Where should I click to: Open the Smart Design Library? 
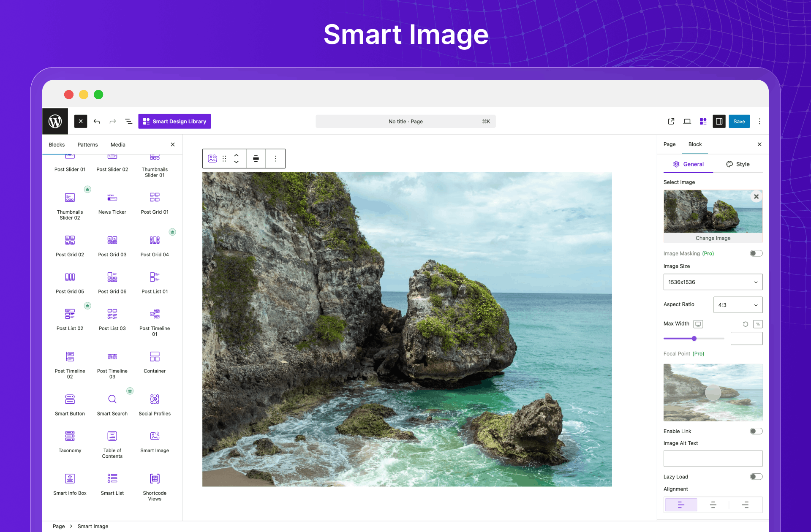point(174,122)
